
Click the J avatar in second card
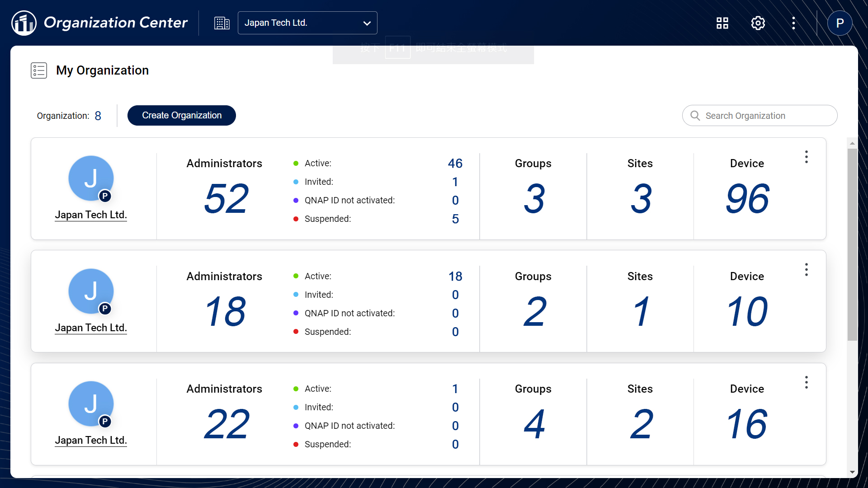pyautogui.click(x=91, y=291)
